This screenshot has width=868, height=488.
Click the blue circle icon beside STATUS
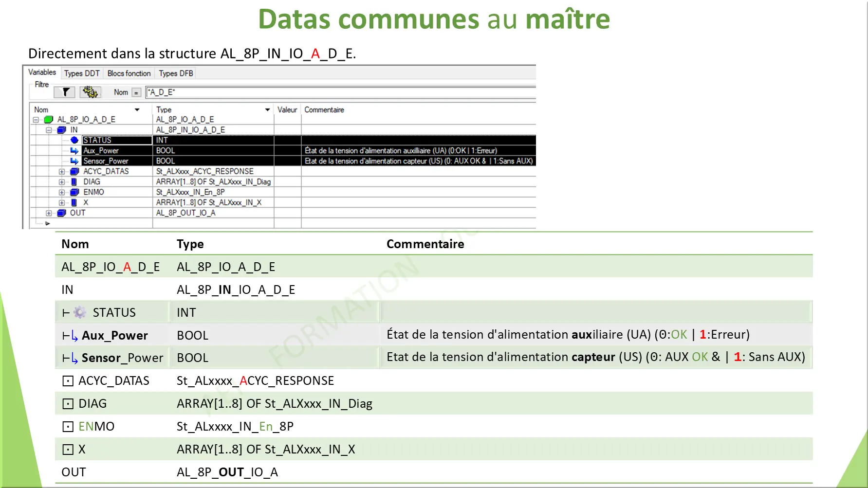tap(74, 140)
